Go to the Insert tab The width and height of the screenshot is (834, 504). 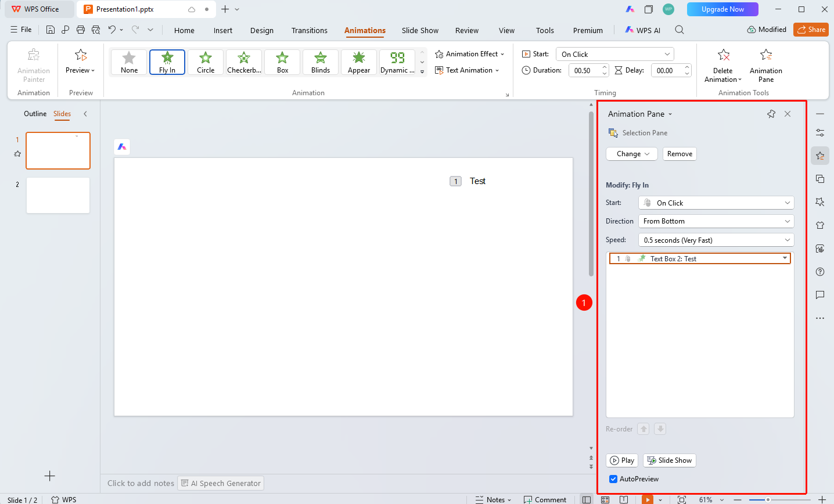tap(223, 30)
